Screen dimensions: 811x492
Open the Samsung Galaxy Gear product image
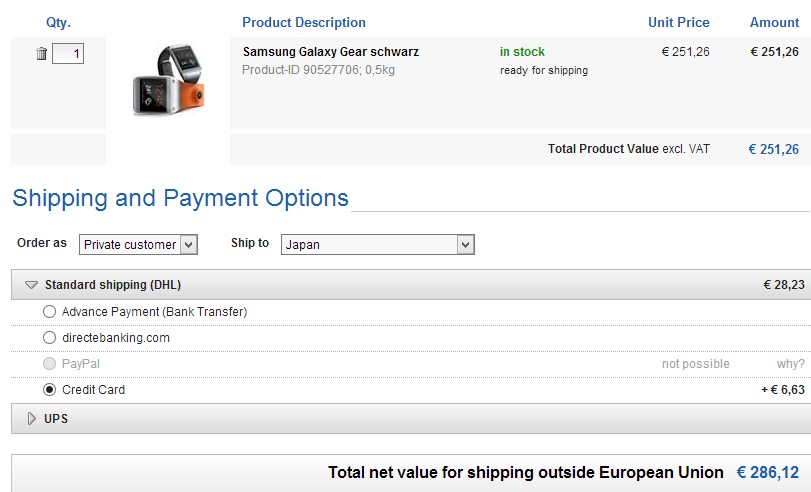[x=168, y=82]
